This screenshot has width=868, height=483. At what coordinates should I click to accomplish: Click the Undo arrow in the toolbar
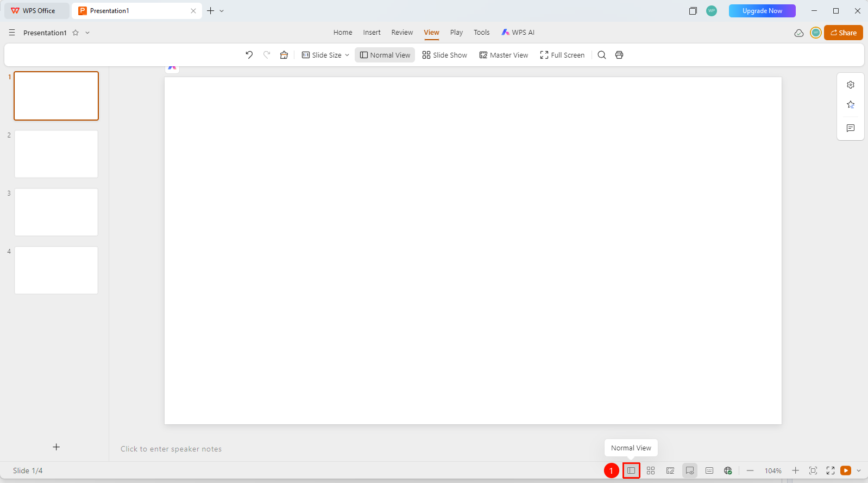pyautogui.click(x=249, y=55)
